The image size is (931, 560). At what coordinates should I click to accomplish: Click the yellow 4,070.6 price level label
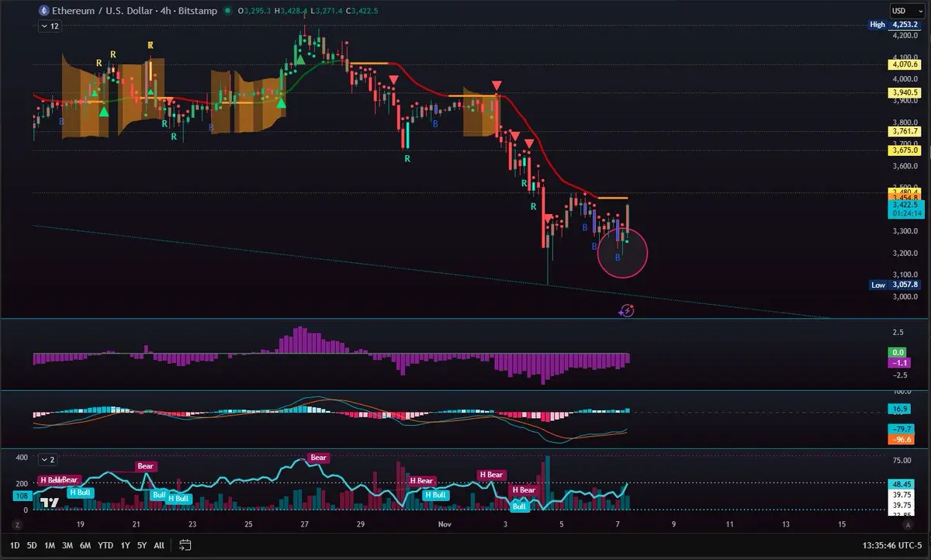tap(905, 65)
